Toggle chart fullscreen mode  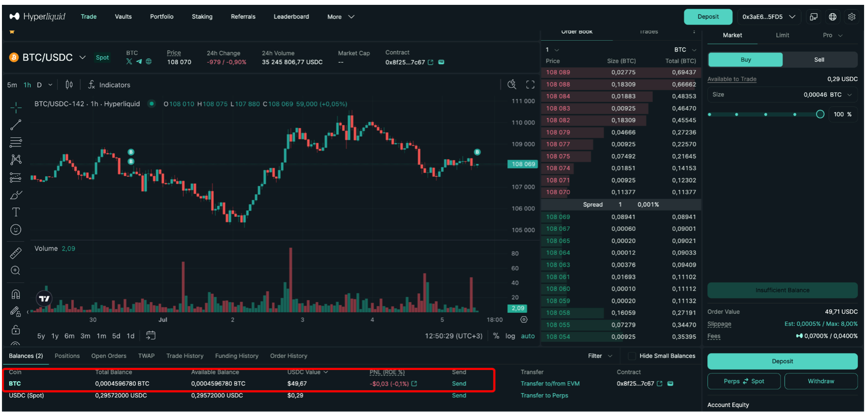click(x=530, y=85)
